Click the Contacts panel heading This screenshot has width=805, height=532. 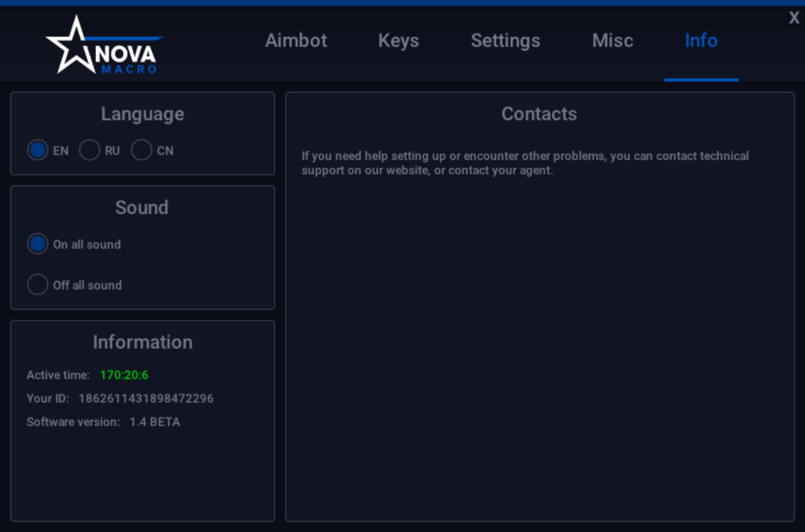pyautogui.click(x=539, y=114)
